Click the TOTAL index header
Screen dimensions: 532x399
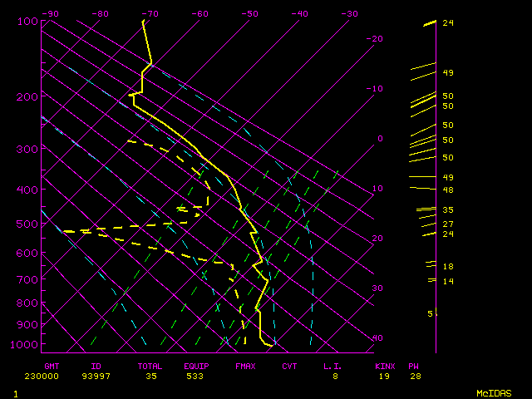150,366
